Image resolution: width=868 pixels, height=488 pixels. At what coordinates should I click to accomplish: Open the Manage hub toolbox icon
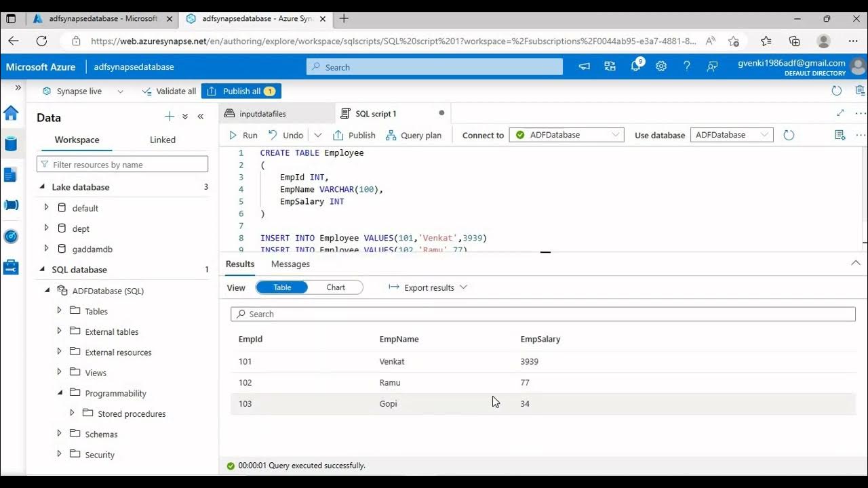tap(11, 267)
